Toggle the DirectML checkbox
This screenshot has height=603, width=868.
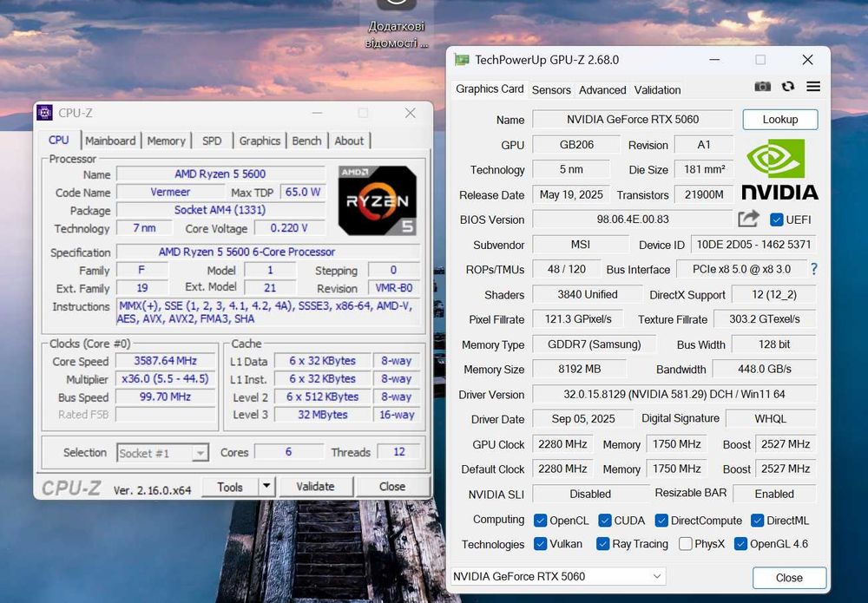(757, 521)
